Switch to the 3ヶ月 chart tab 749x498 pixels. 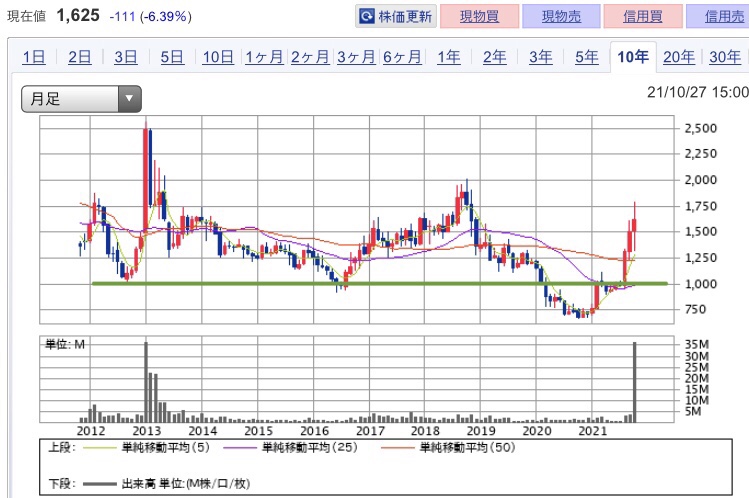tap(356, 57)
